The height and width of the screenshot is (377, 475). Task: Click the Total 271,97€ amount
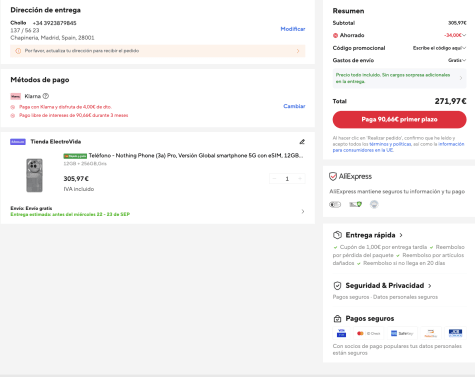(450, 101)
